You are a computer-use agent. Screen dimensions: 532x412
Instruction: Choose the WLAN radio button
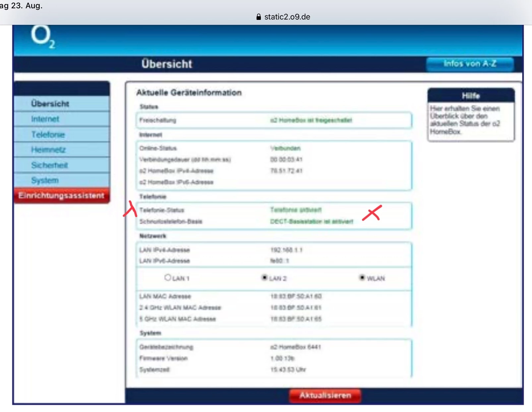click(362, 278)
